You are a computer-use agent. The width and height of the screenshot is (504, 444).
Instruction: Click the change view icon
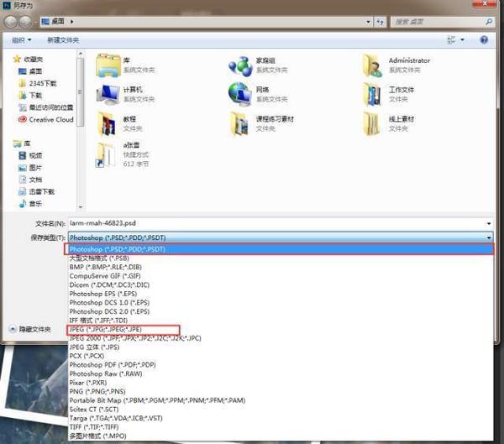coord(451,39)
